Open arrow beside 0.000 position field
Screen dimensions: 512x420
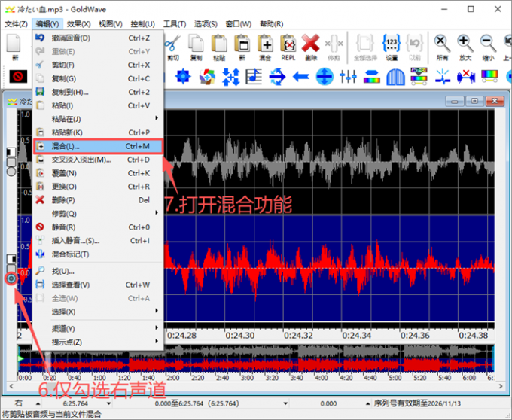click(x=367, y=403)
